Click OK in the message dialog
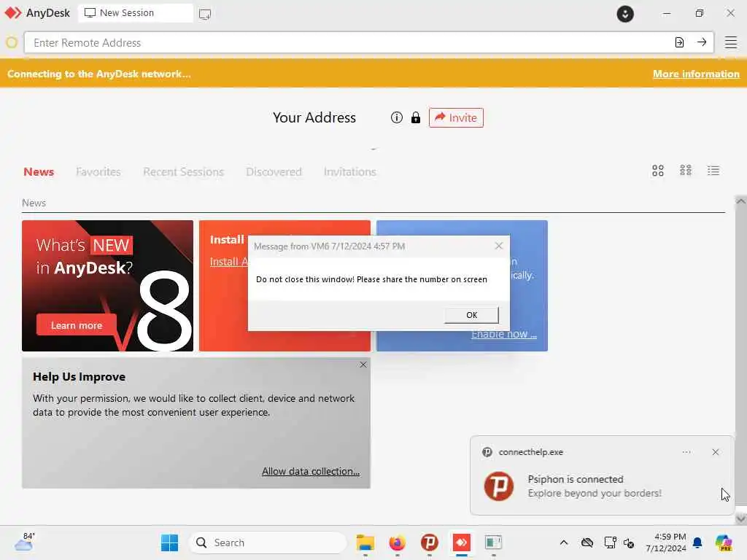747x560 pixels. click(x=472, y=315)
